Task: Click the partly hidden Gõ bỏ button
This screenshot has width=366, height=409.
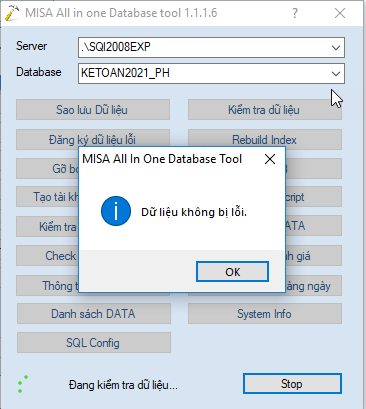Action: (x=47, y=168)
